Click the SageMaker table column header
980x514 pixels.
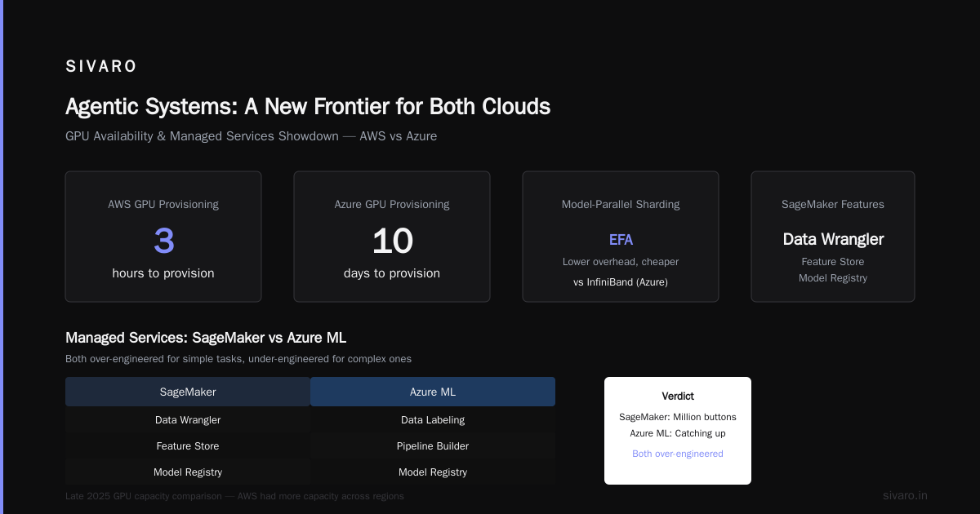188,392
